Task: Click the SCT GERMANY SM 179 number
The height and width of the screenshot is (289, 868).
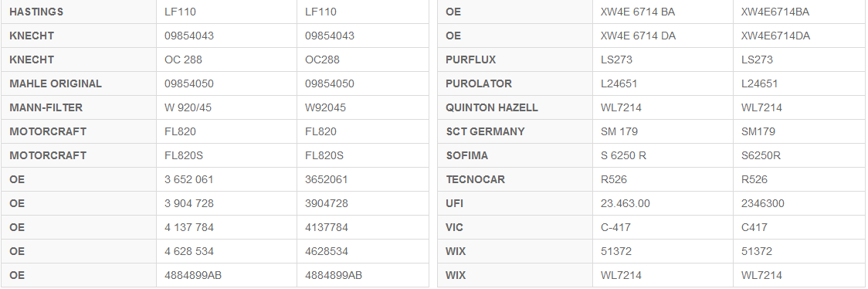Action: [619, 132]
